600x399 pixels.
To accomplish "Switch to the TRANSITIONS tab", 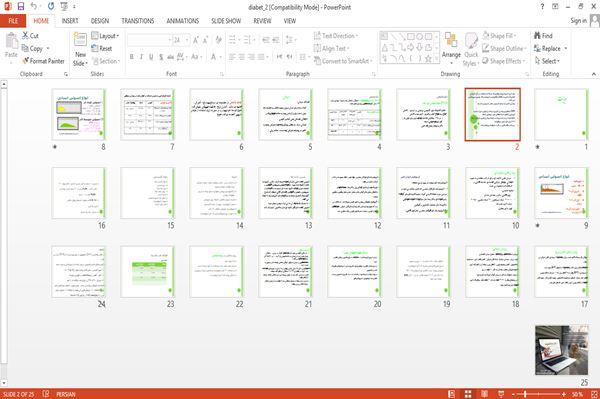I will (x=138, y=21).
